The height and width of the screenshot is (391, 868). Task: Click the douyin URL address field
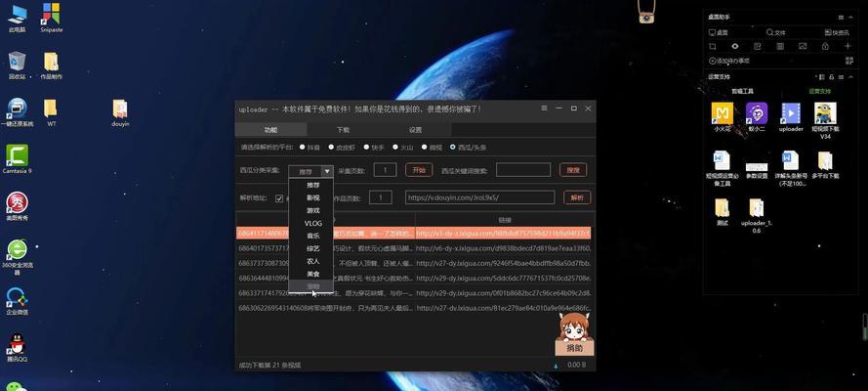(479, 197)
